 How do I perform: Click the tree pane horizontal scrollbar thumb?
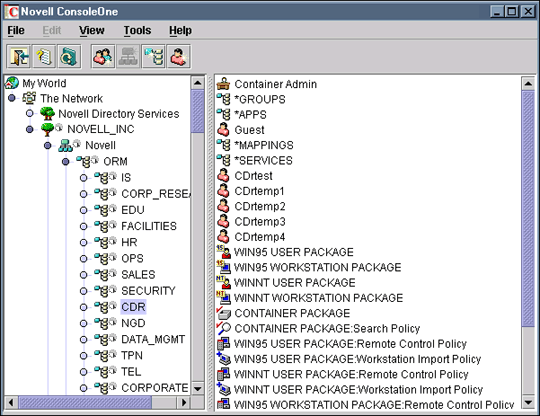point(85,402)
